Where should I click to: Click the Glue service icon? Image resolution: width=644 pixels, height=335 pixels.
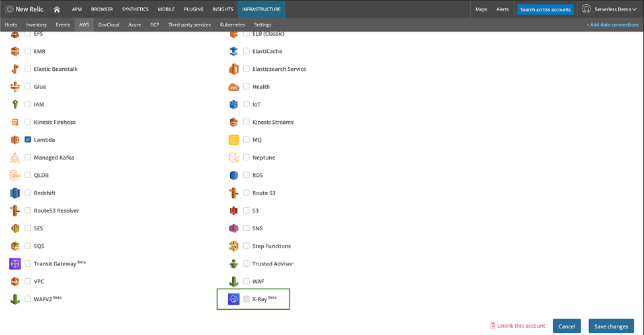(15, 87)
